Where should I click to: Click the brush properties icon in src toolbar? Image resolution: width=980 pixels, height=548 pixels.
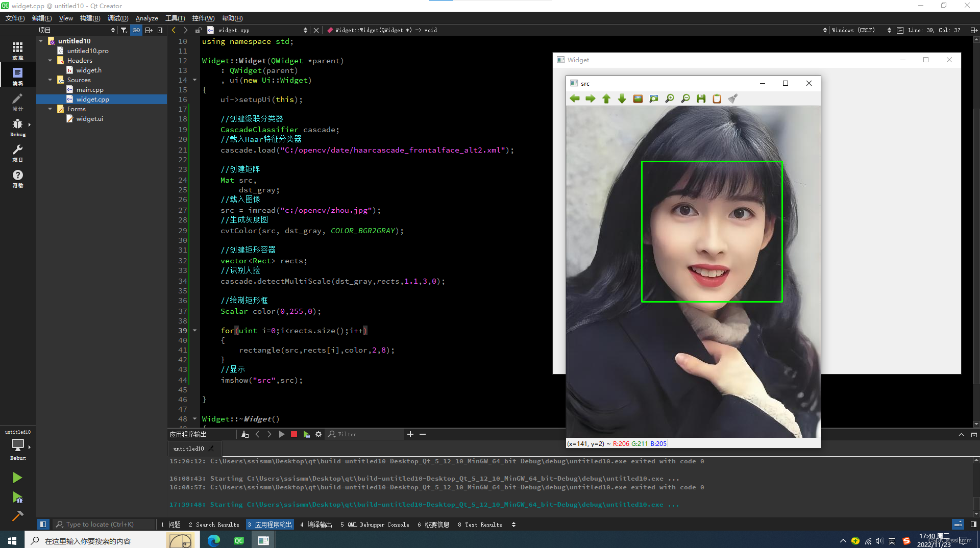(733, 98)
